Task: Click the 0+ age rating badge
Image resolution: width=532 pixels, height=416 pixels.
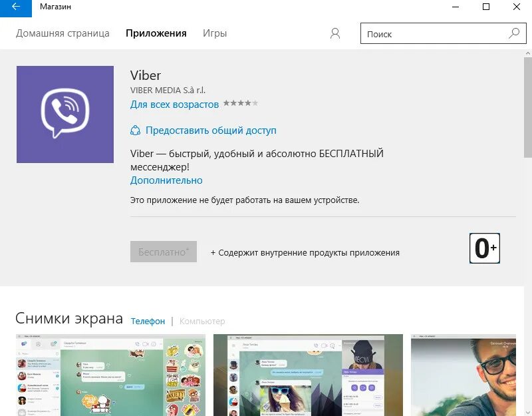Action: click(x=485, y=248)
